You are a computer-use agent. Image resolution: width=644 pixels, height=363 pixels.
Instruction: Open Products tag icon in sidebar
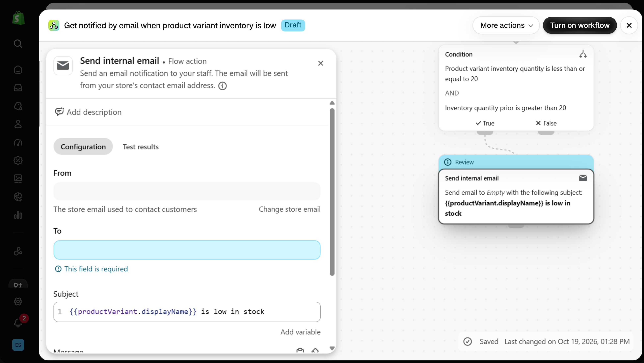coord(18,106)
